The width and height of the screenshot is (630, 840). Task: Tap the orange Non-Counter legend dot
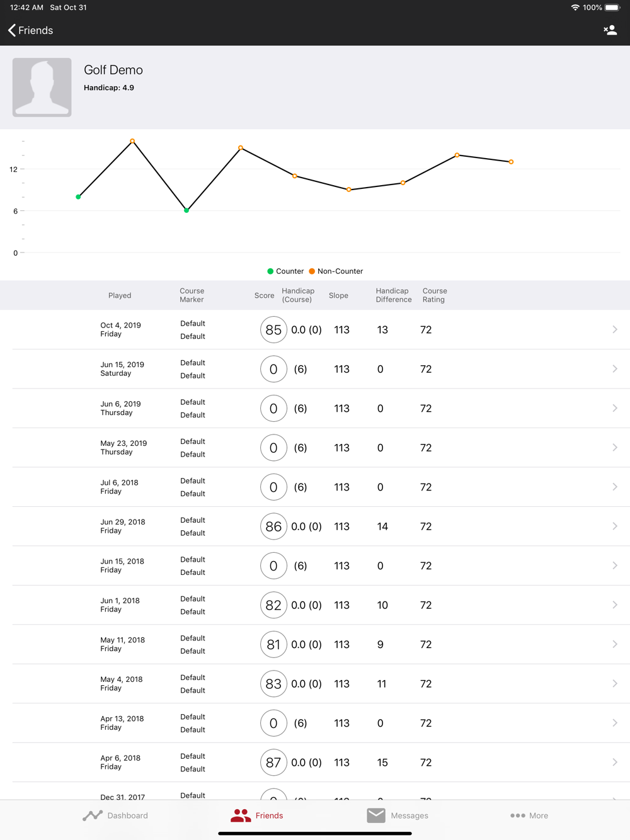312,271
